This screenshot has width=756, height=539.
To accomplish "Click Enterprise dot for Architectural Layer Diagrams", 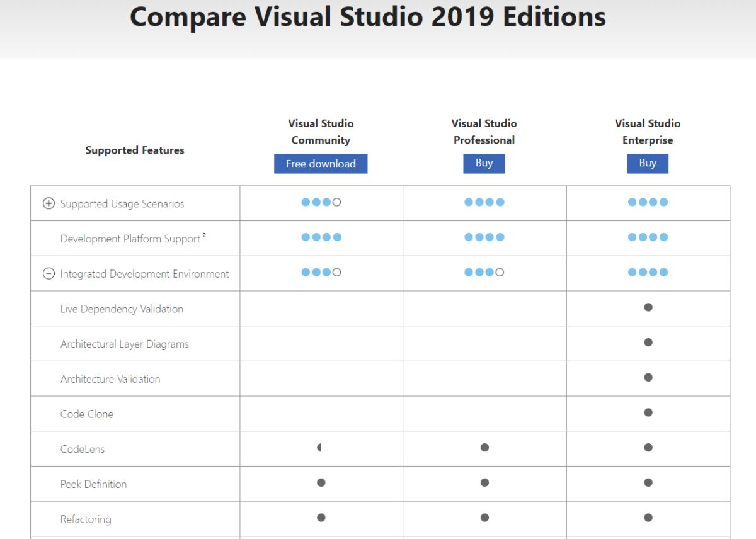I will pyautogui.click(x=648, y=343).
